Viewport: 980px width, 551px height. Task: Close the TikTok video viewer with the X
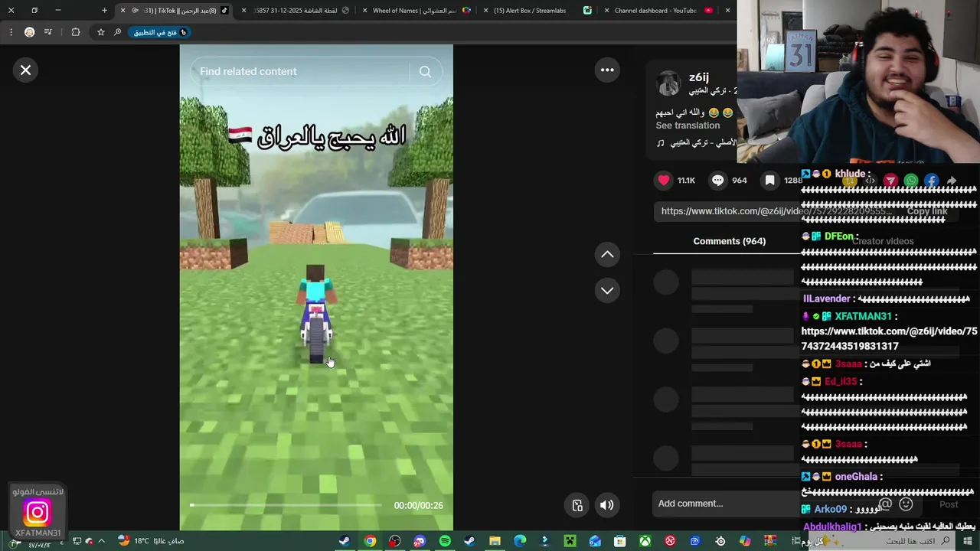click(25, 70)
